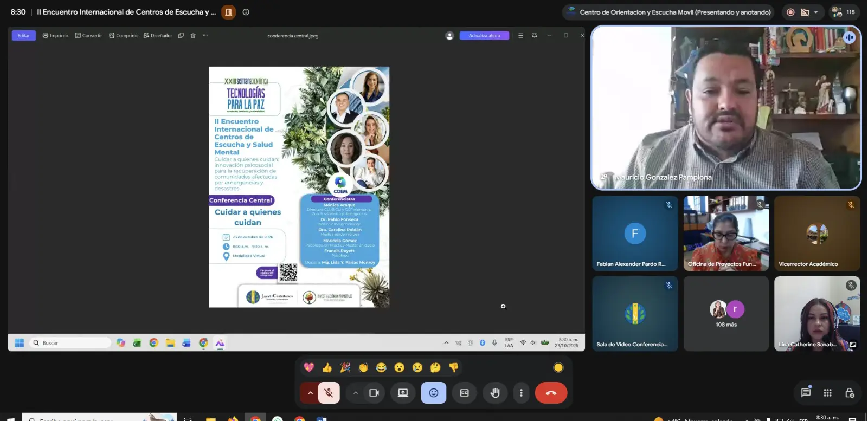Image resolution: width=868 pixels, height=421 pixels.
Task: Send the thumbs down reaction
Action: pyautogui.click(x=454, y=367)
